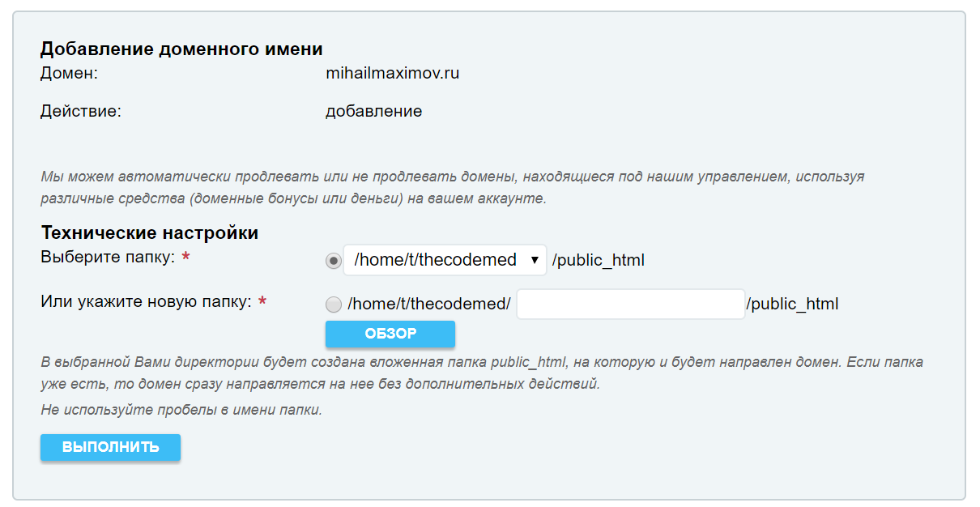Click the domain name mihailmaximov.ru
This screenshot has width=980, height=507.
(392, 73)
